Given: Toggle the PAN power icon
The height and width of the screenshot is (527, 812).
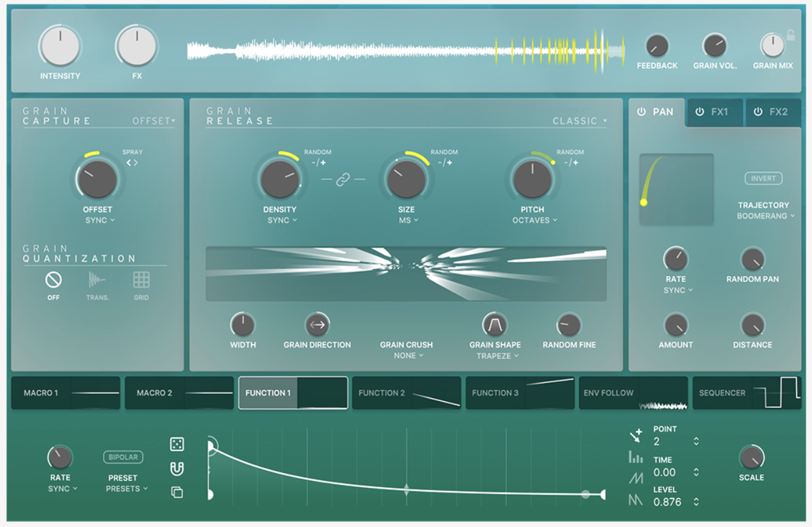Looking at the screenshot, I should point(641,112).
